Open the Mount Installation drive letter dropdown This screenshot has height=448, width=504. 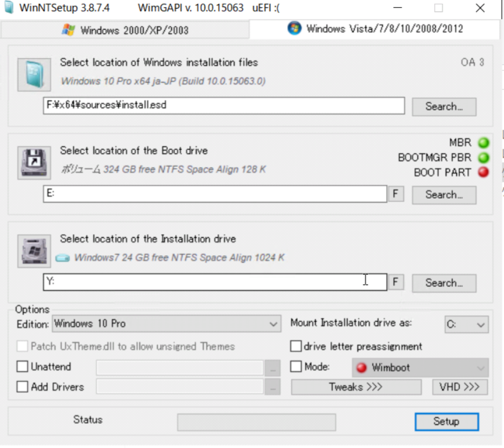467,325
